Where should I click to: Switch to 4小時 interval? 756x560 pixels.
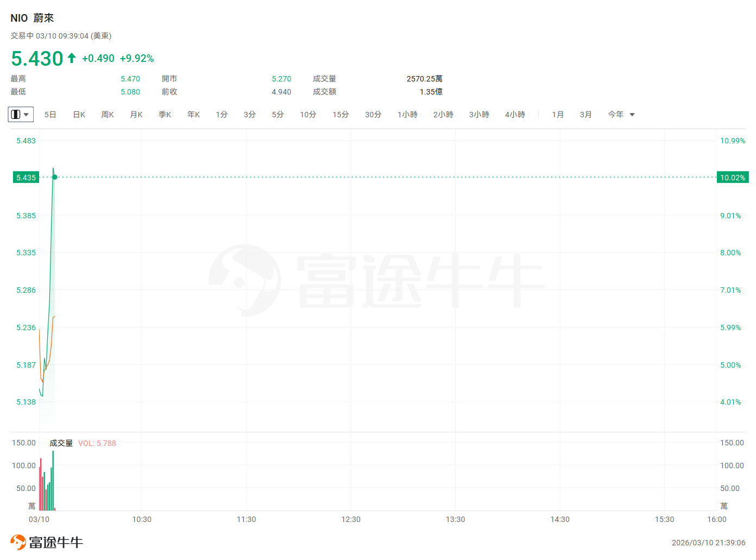(515, 115)
